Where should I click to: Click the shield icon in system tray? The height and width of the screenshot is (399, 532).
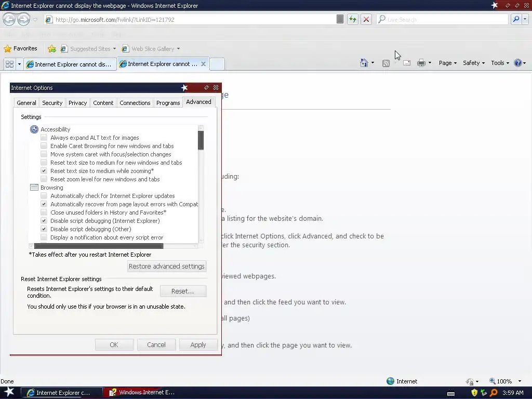click(474, 393)
